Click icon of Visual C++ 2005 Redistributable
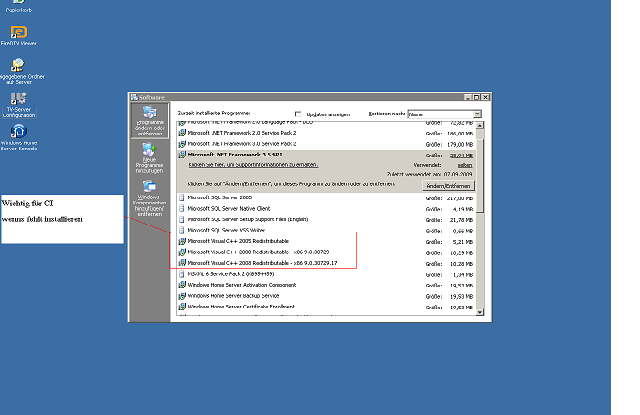Image resolution: width=640 pixels, height=415 pixels. coord(182,241)
